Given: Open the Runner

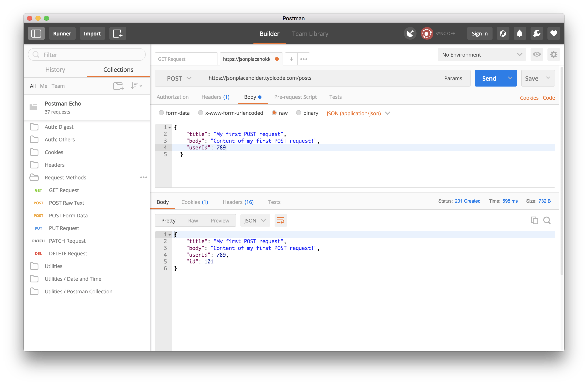Looking at the screenshot, I should tap(62, 34).
